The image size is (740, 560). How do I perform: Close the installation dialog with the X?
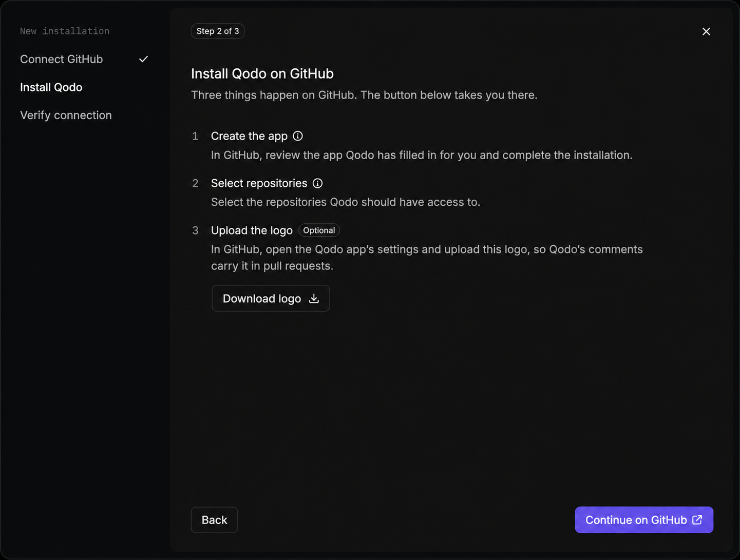point(706,31)
